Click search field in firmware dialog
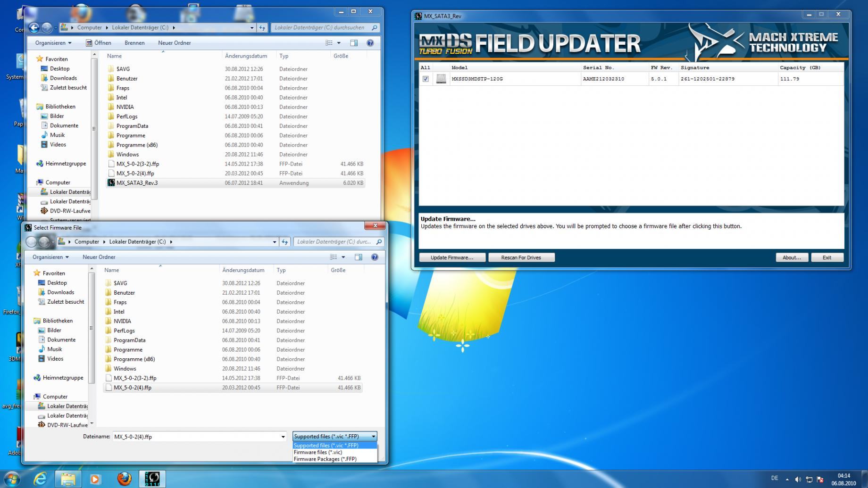868x488 pixels. coord(339,242)
